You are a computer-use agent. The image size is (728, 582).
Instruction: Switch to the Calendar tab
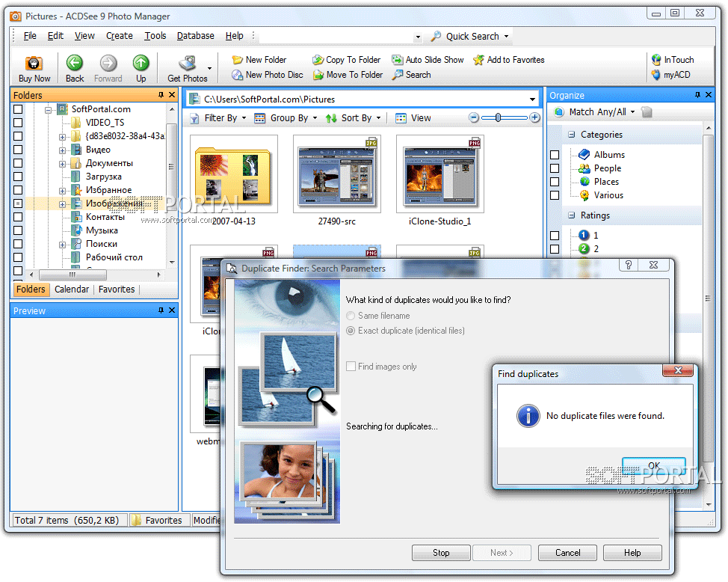click(71, 289)
